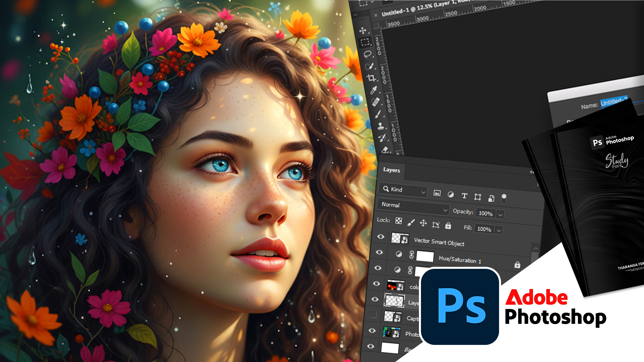This screenshot has height=362, width=644.
Task: Hide the Vector Smart Object layer
Action: pyautogui.click(x=381, y=237)
